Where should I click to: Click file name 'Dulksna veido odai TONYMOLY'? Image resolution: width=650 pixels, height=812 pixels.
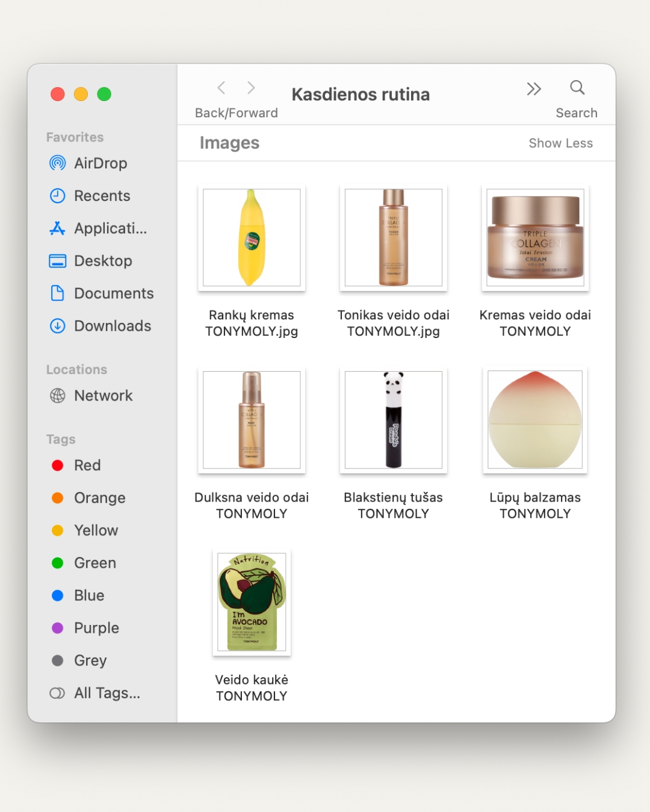click(x=252, y=505)
